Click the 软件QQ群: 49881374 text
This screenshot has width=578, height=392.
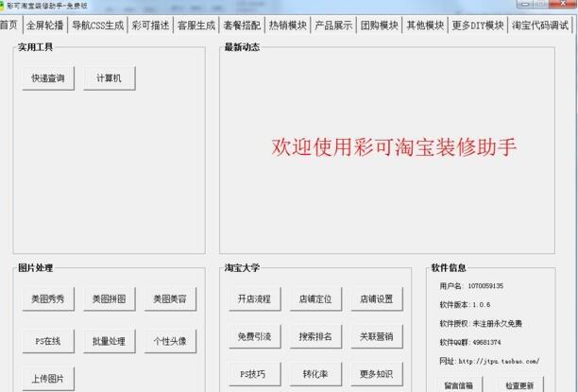coord(470,343)
